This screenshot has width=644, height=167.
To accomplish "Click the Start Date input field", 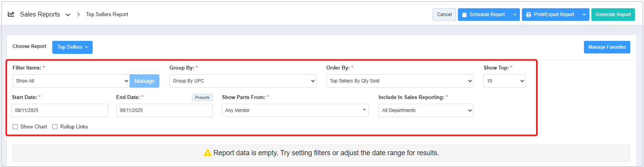I will [x=60, y=110].
